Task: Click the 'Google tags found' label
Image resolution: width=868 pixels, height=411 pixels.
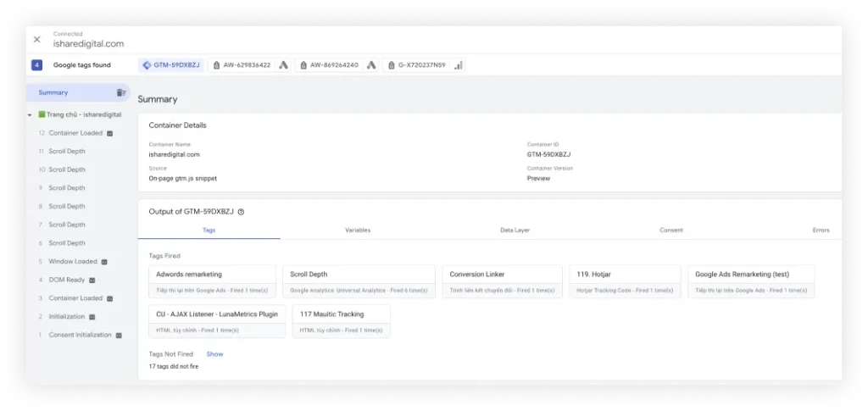Action: 82,65
